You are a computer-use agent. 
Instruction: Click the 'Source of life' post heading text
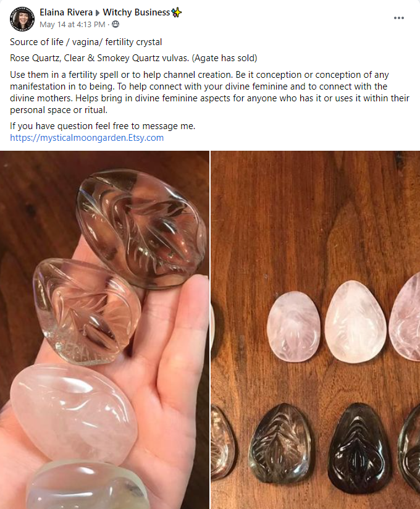point(86,42)
